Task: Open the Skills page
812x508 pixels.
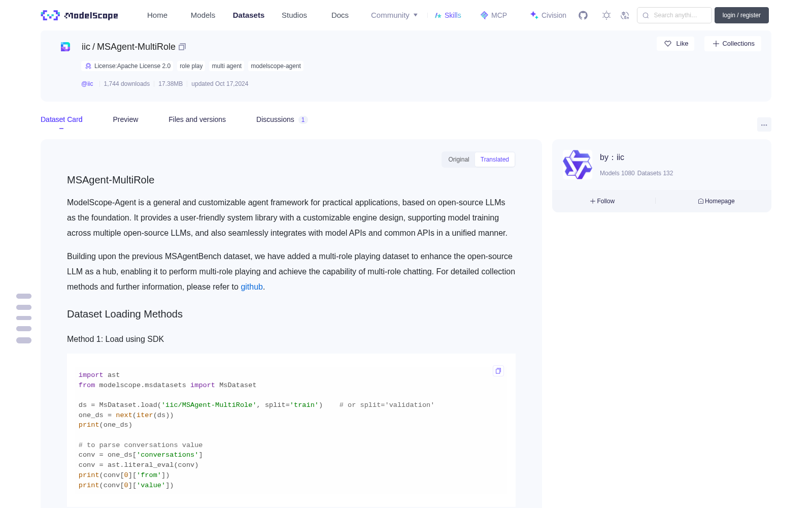Action: [x=448, y=15]
